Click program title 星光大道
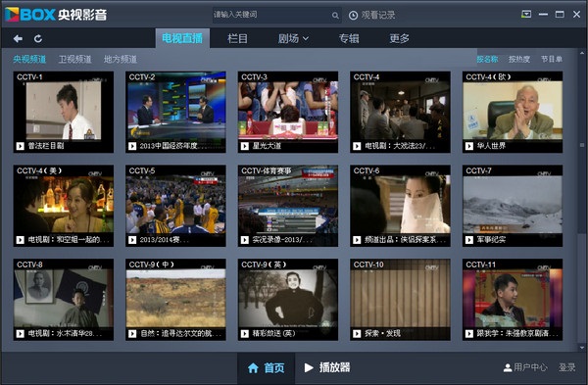The height and width of the screenshot is (385, 588). (x=267, y=146)
